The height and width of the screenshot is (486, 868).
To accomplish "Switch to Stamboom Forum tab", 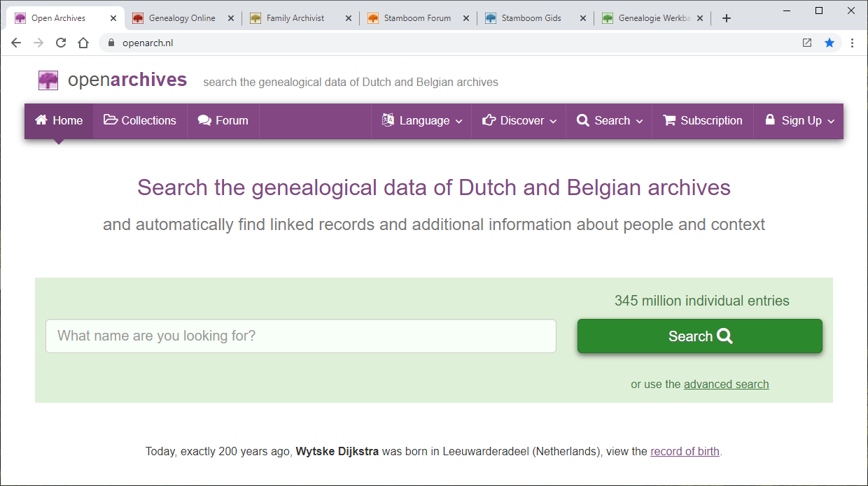I will [417, 18].
